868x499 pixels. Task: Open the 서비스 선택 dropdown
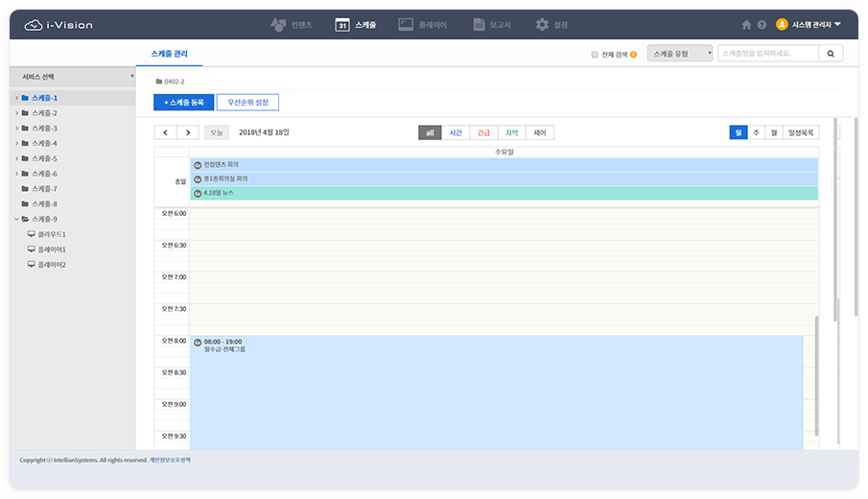tap(73, 77)
